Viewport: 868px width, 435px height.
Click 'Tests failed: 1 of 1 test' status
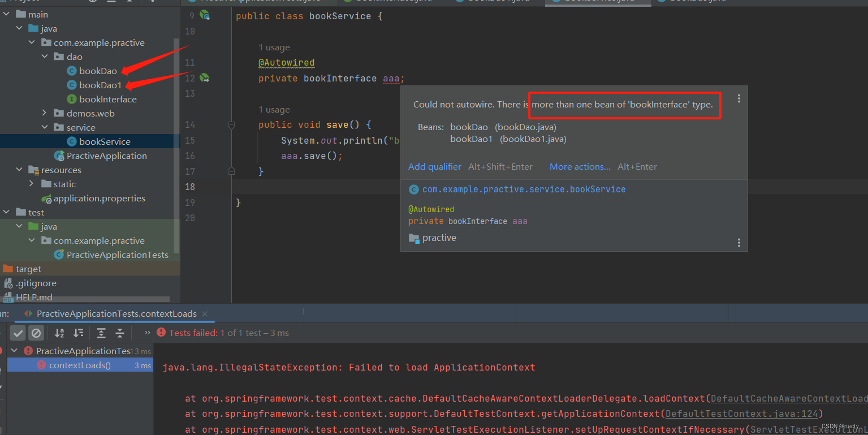point(229,333)
